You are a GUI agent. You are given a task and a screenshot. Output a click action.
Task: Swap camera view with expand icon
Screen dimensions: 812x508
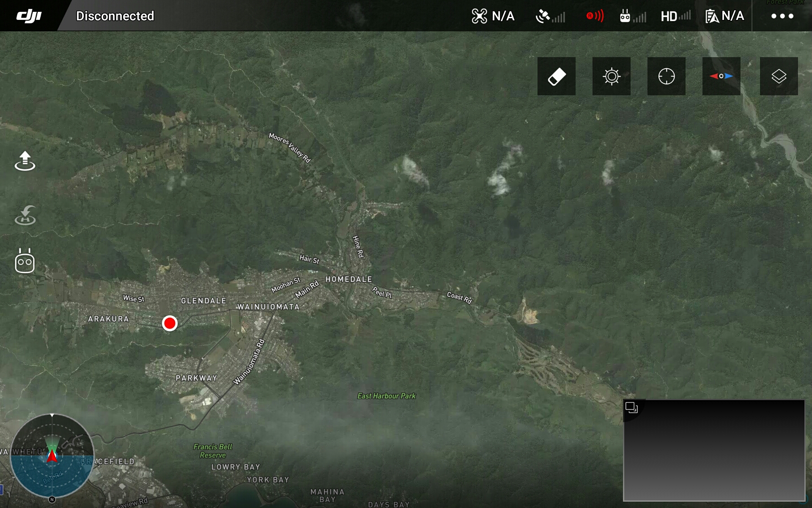631,408
